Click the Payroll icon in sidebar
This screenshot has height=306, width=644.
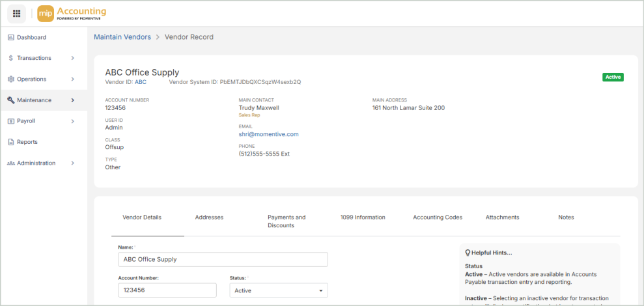coord(11,121)
